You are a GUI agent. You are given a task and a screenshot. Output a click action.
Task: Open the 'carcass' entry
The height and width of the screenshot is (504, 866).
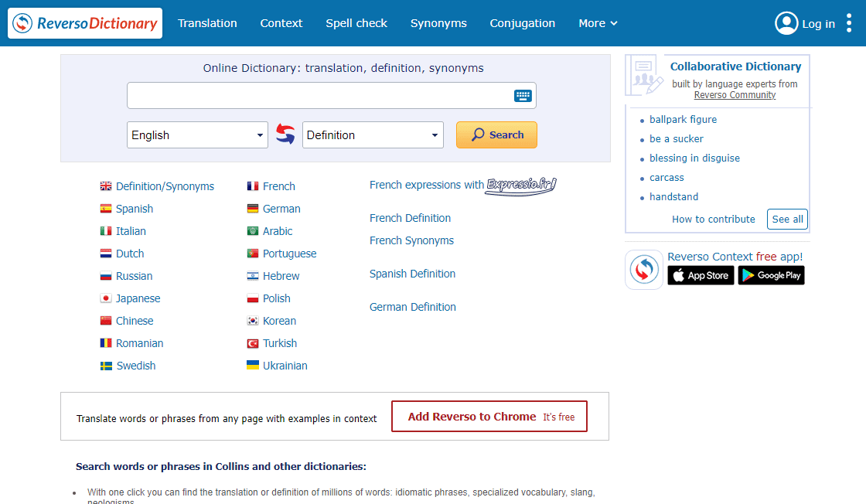pyautogui.click(x=667, y=177)
